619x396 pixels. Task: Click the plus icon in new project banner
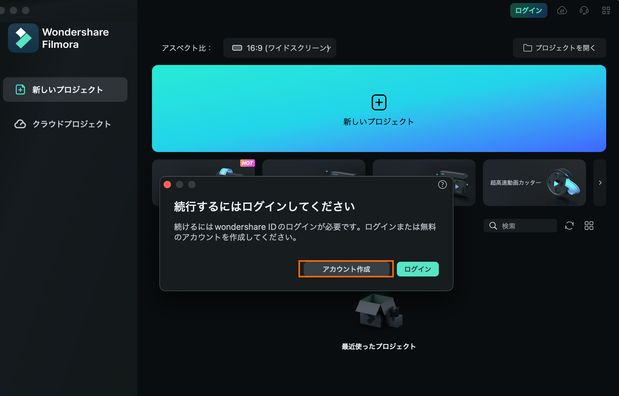pyautogui.click(x=379, y=103)
